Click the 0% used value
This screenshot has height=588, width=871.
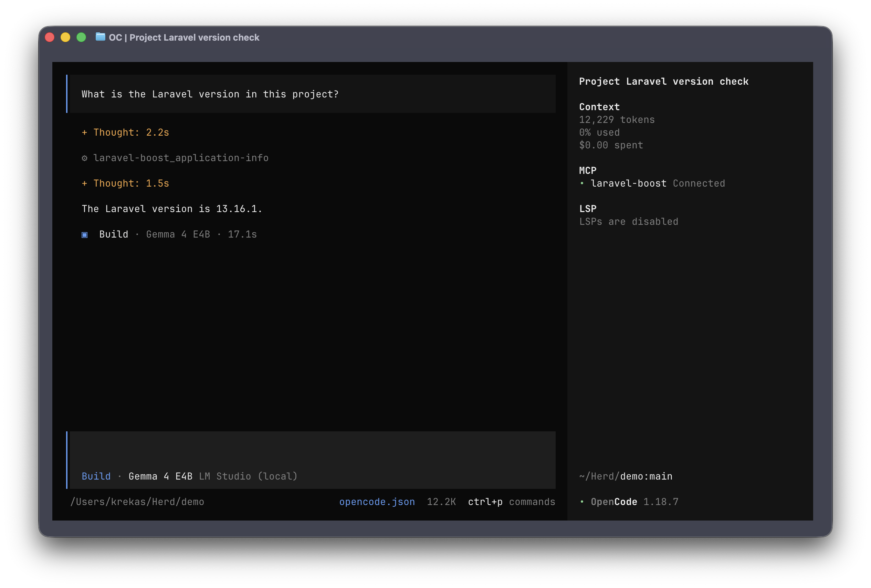pos(599,132)
